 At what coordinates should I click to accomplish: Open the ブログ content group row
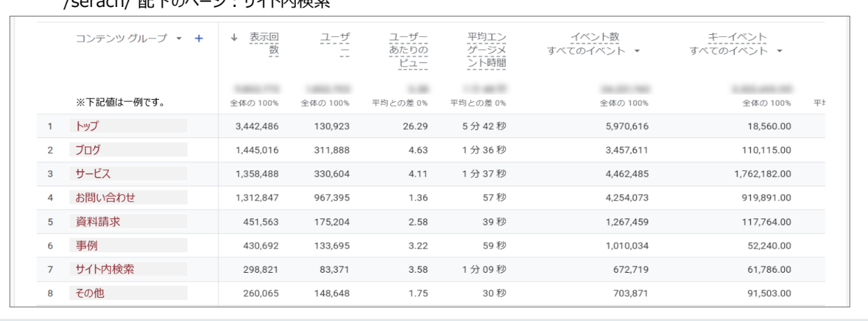click(x=88, y=150)
